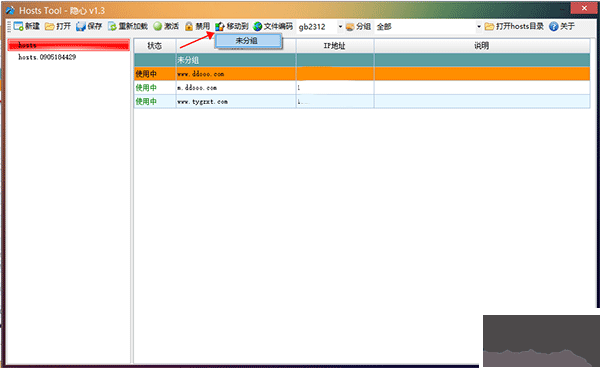Click IP address cell of m.ddooo.com
Screen dimensions: 600x368
coord(335,88)
